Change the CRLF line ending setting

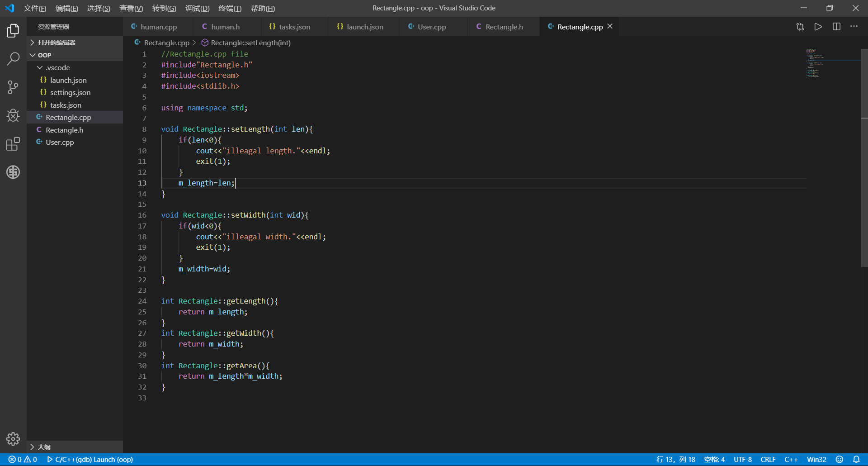(x=768, y=459)
